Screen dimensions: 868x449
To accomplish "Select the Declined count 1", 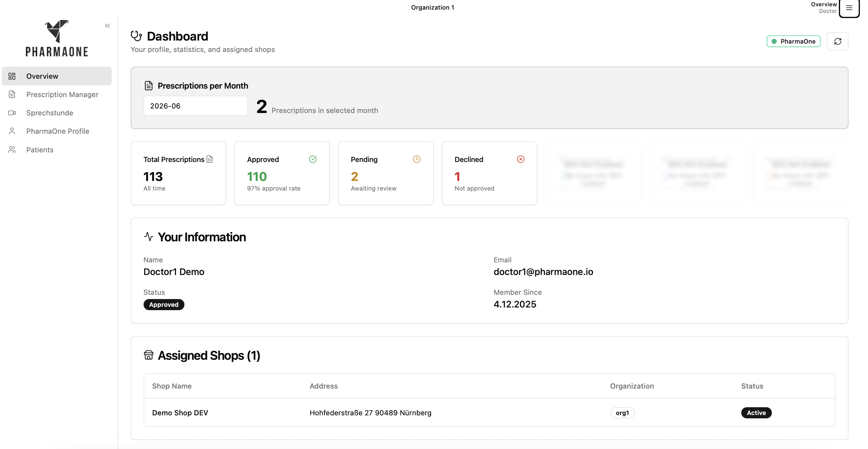I will point(457,176).
